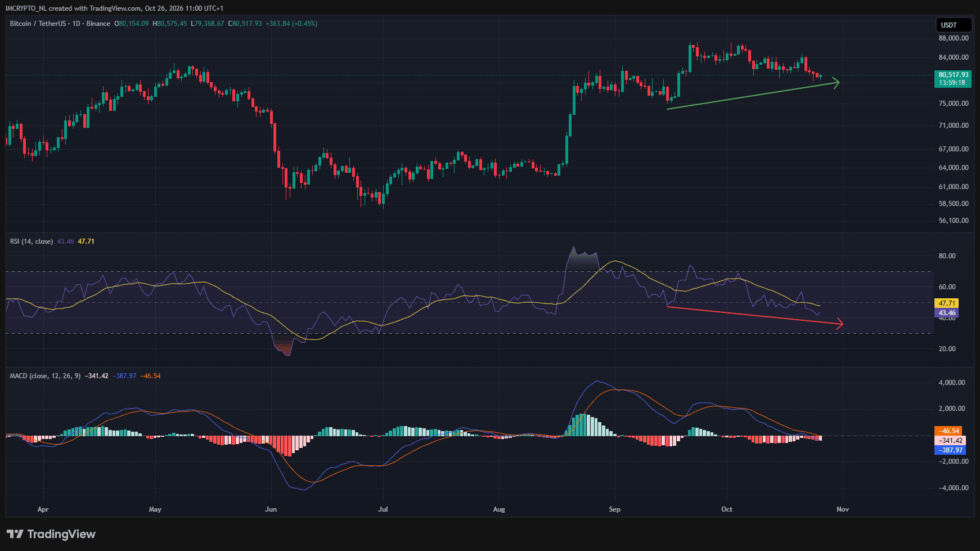
Task: Click the Oct label on time axis
Action: pos(727,509)
